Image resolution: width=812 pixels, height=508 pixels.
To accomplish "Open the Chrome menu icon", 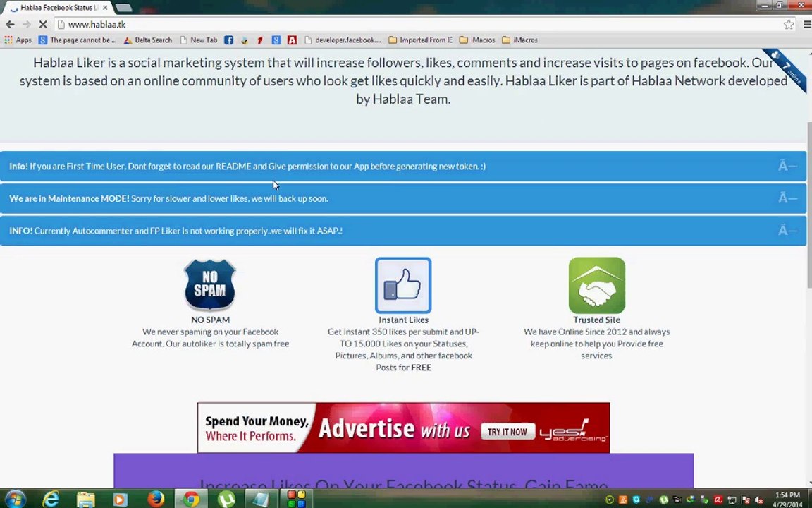I will coord(807,25).
